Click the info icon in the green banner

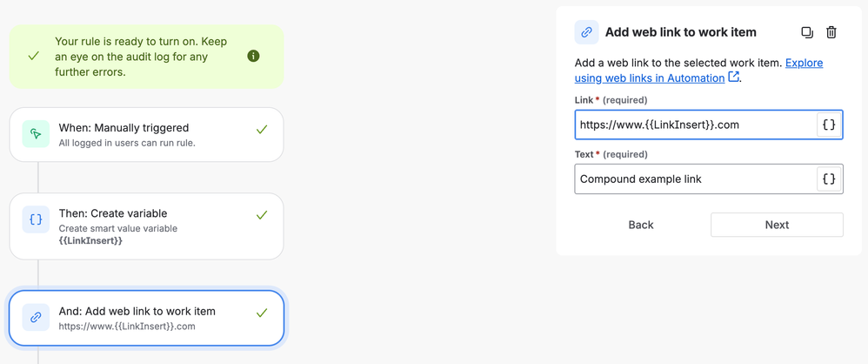pos(253,56)
